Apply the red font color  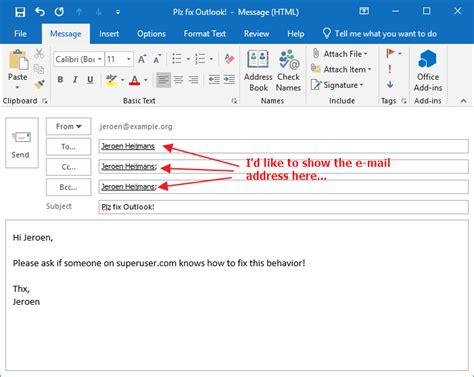point(135,80)
